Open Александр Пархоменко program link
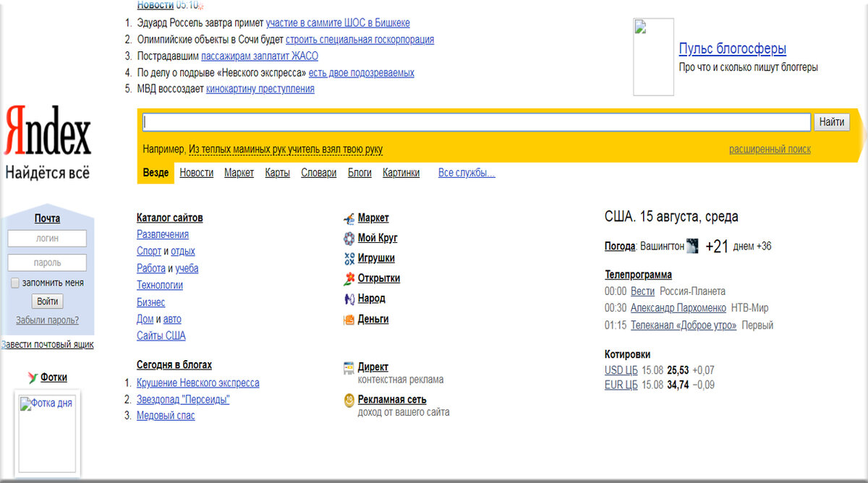Screen dimensions: 868x483 678,307
